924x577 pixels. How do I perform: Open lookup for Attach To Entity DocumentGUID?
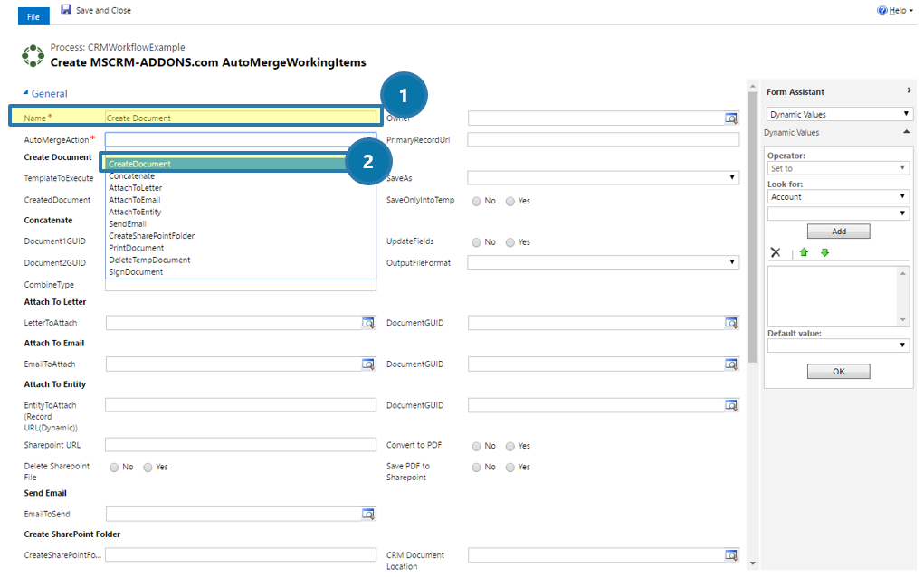730,405
